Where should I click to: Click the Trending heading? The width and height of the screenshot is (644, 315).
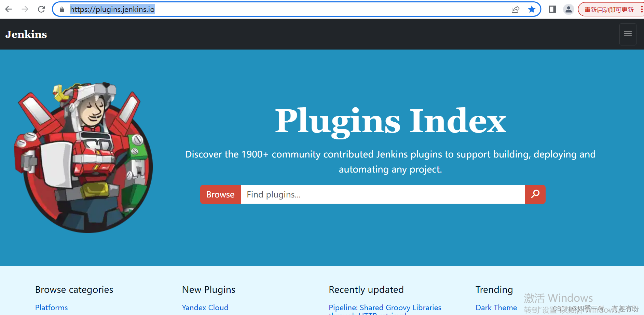494,290
